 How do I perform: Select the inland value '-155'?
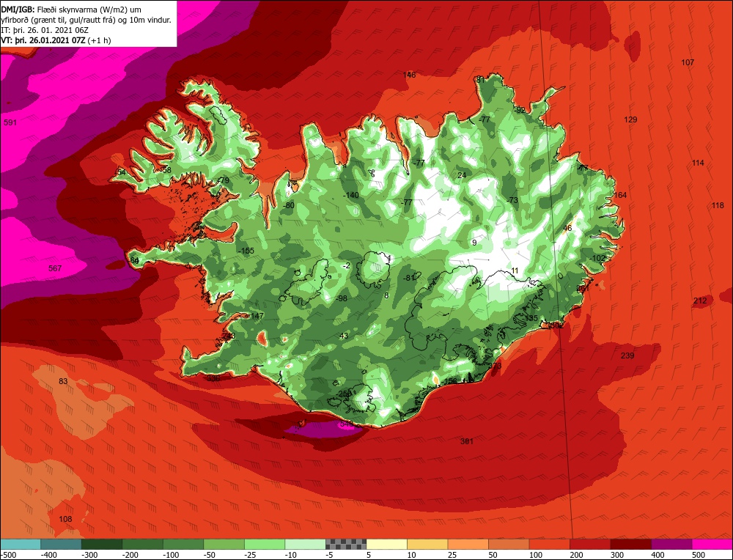tap(246, 251)
